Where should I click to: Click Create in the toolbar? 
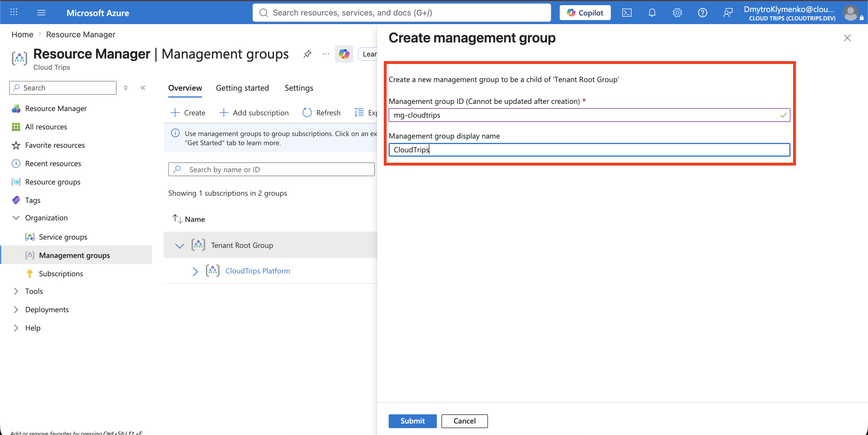[x=188, y=113]
